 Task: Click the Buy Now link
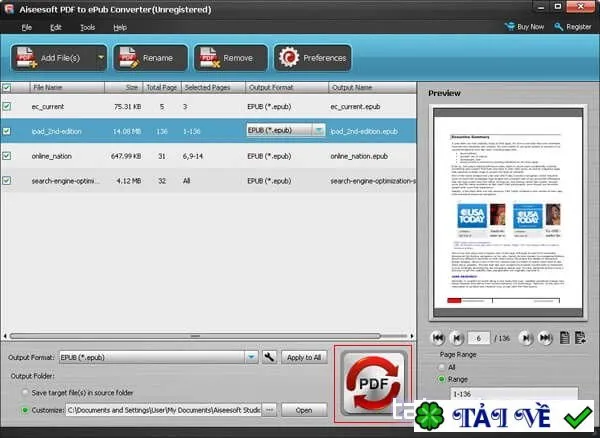525,27
